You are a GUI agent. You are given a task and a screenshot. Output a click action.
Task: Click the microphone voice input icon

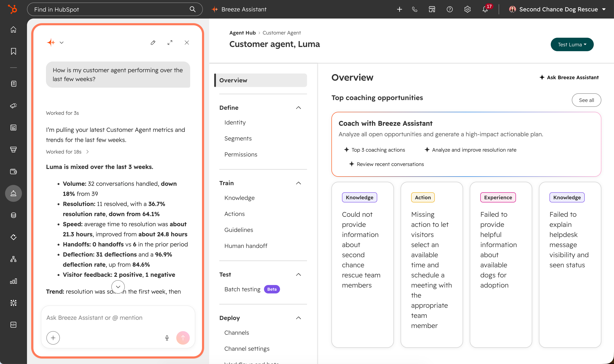click(167, 338)
